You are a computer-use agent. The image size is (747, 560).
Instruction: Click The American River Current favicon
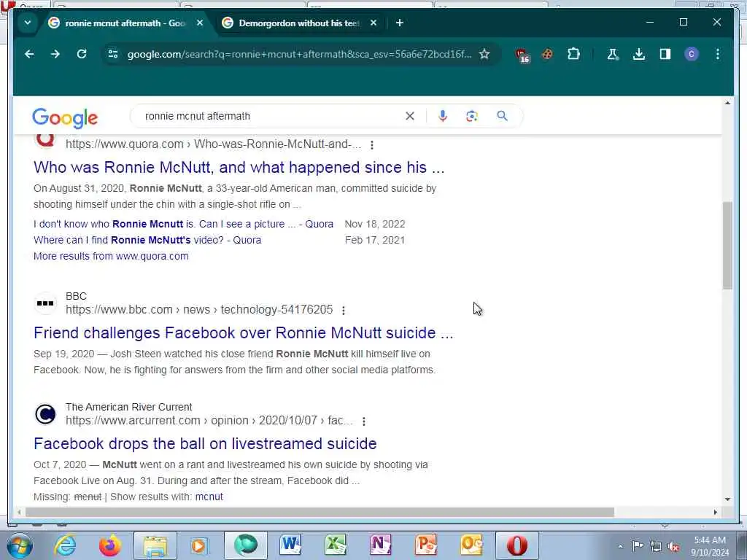click(45, 414)
